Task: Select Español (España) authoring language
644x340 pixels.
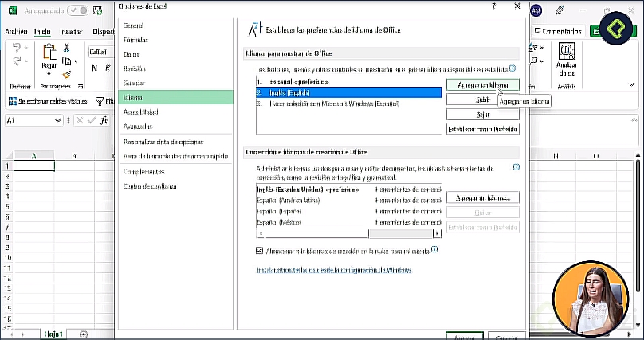Action: tap(348, 211)
